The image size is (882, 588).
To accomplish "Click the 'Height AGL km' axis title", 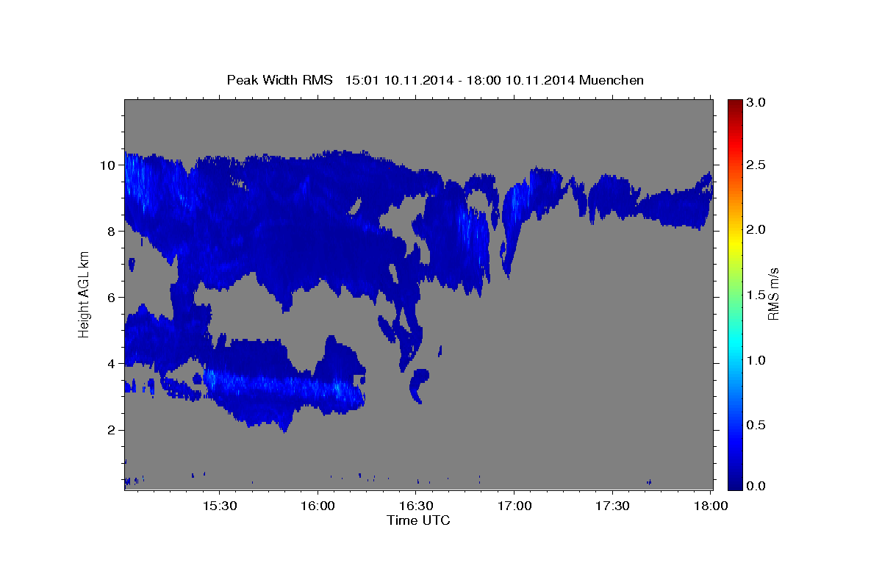I will tap(85, 294).
